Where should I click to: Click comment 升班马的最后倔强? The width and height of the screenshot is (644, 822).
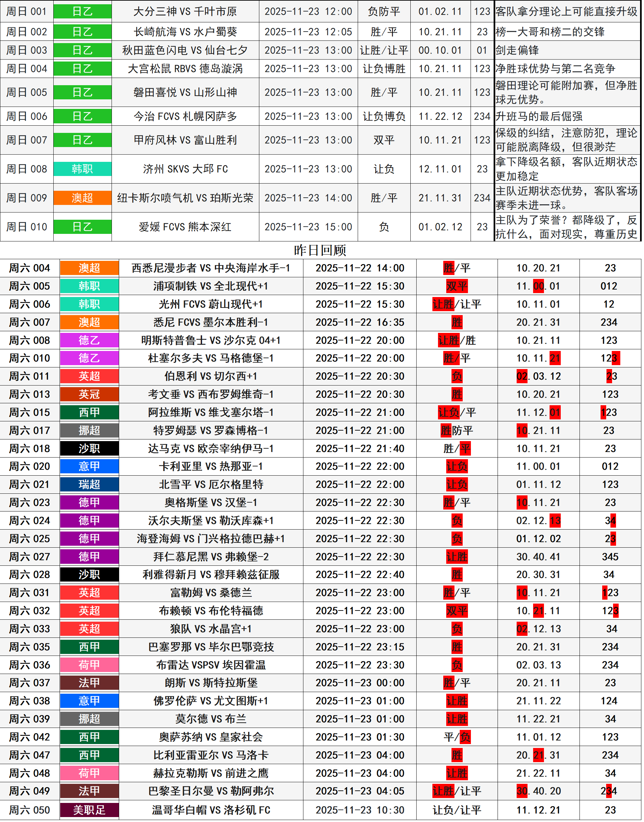(x=539, y=116)
